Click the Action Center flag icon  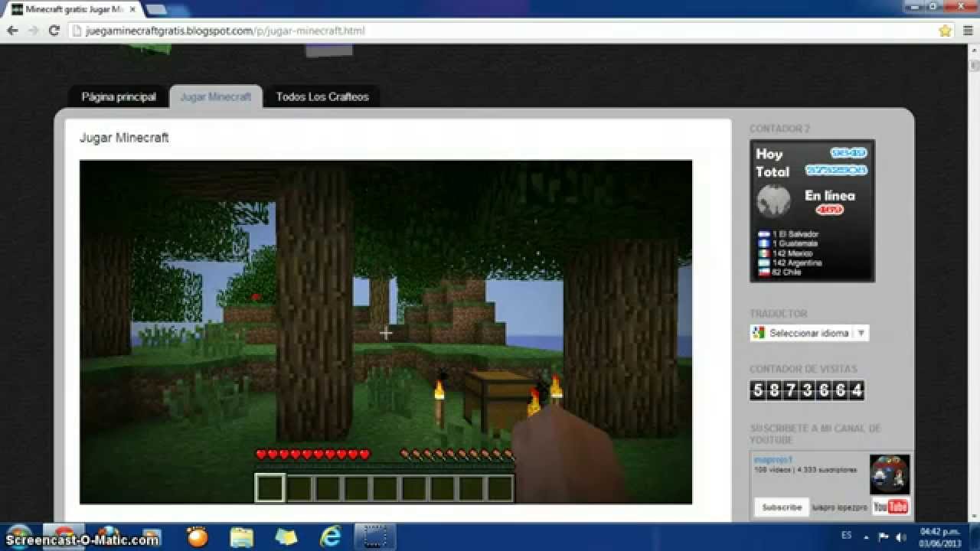pos(884,536)
